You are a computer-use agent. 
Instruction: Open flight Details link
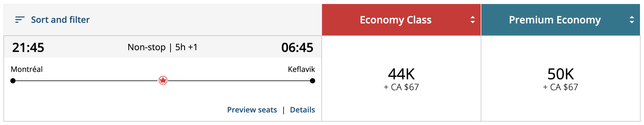pyautogui.click(x=302, y=110)
